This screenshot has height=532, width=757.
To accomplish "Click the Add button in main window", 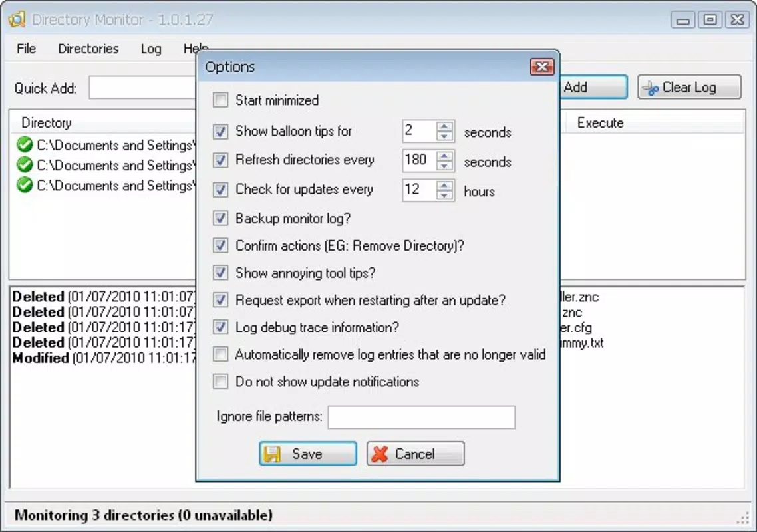I will click(x=594, y=87).
